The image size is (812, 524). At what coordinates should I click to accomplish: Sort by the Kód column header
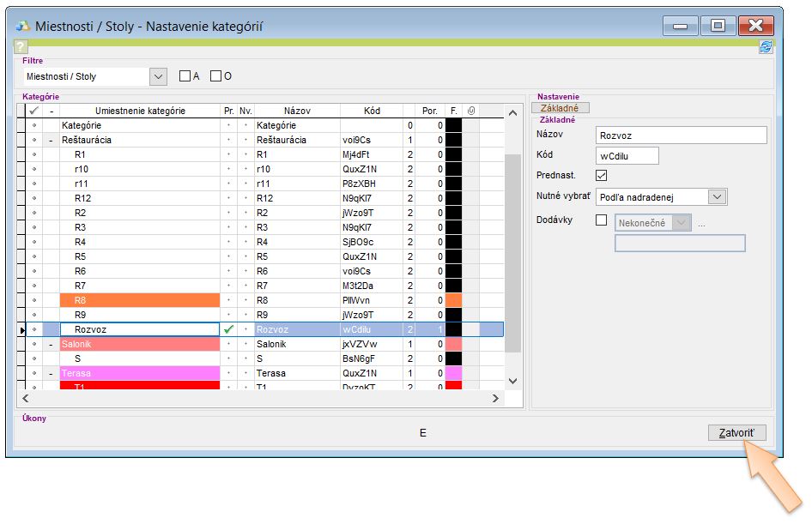[372, 111]
